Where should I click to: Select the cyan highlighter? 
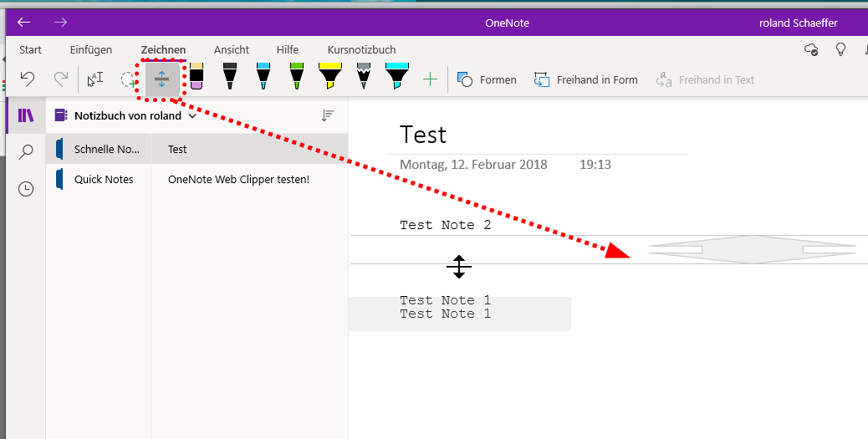pyautogui.click(x=397, y=76)
